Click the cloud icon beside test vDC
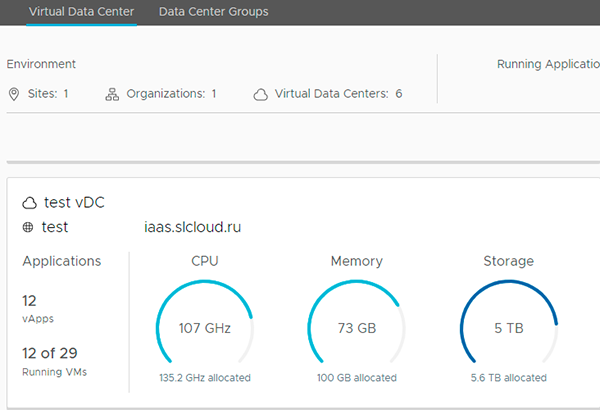This screenshot has height=410, width=600. tap(29, 203)
